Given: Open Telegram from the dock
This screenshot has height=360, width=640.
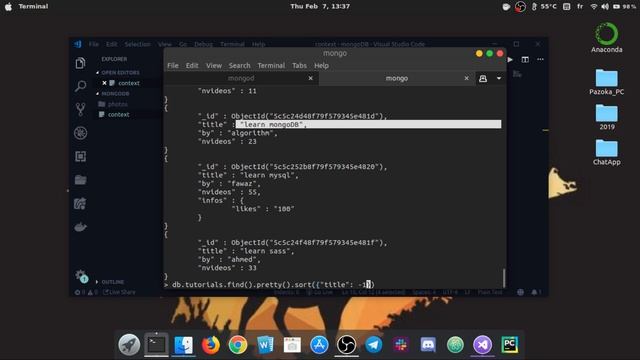Looking at the screenshot, I should pos(373,345).
